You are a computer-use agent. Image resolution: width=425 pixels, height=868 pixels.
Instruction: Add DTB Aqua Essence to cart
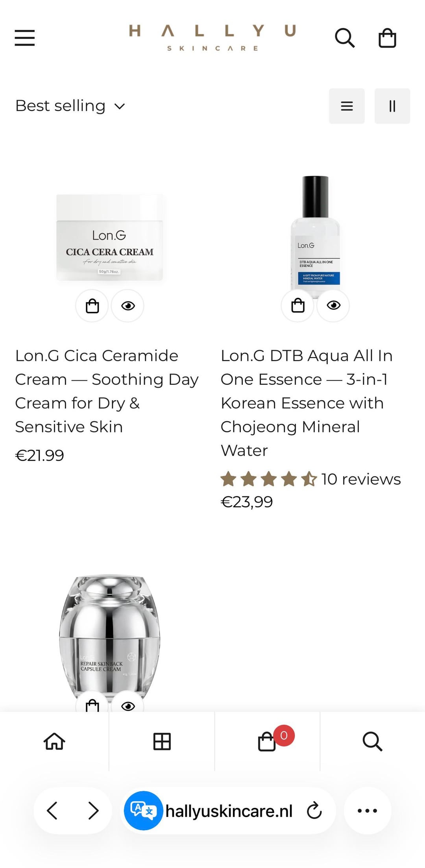click(x=297, y=306)
